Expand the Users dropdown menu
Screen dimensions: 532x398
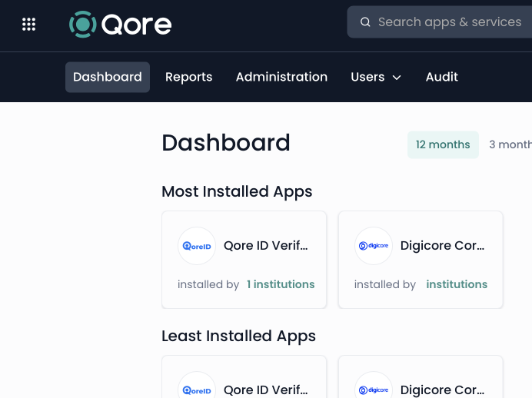tap(376, 77)
